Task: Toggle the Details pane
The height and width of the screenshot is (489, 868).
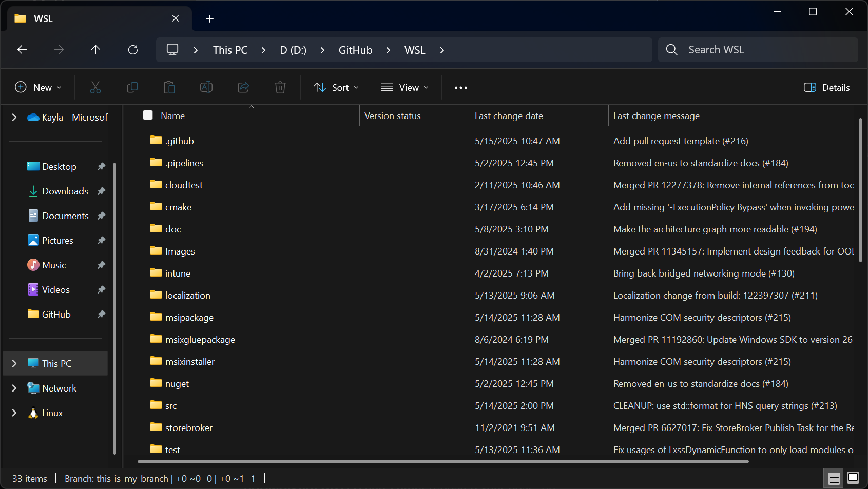Action: [826, 88]
